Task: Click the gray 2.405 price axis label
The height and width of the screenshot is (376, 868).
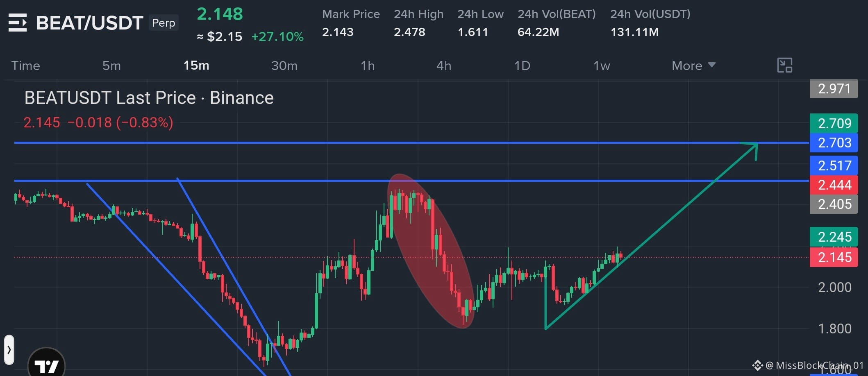Action: click(x=834, y=204)
